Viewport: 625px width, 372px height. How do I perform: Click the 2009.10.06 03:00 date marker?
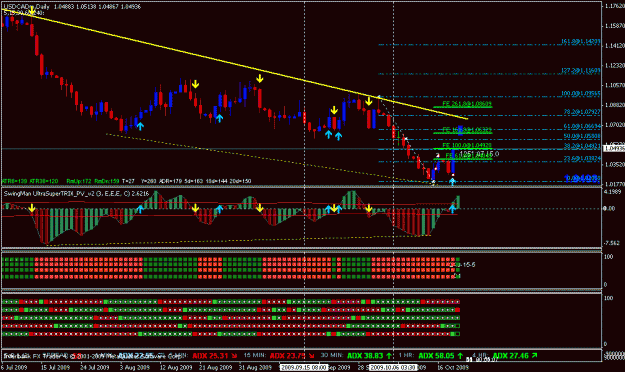[393, 367]
